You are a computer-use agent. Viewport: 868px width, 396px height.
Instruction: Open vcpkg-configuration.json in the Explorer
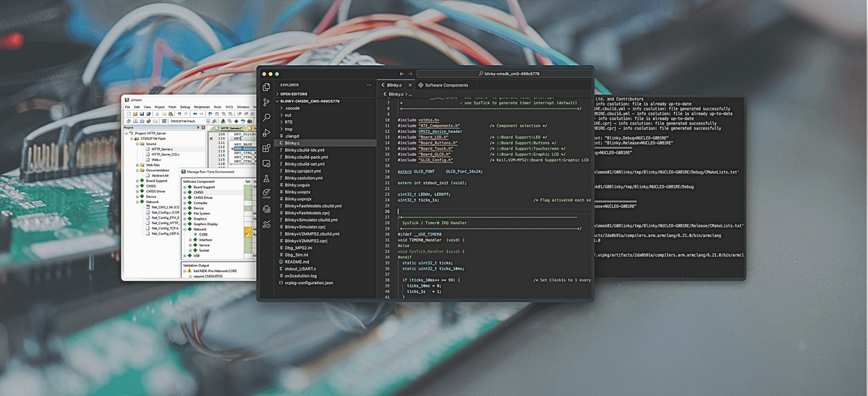(x=309, y=283)
